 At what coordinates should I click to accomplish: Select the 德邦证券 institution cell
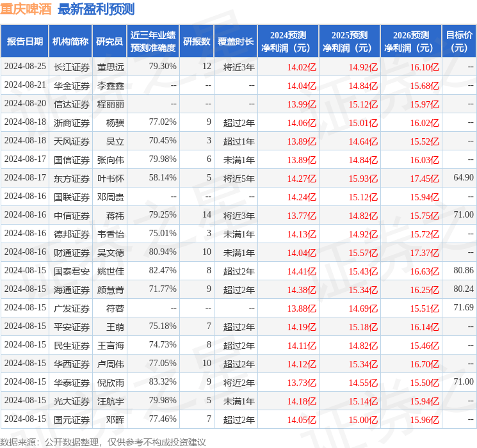click(72, 234)
